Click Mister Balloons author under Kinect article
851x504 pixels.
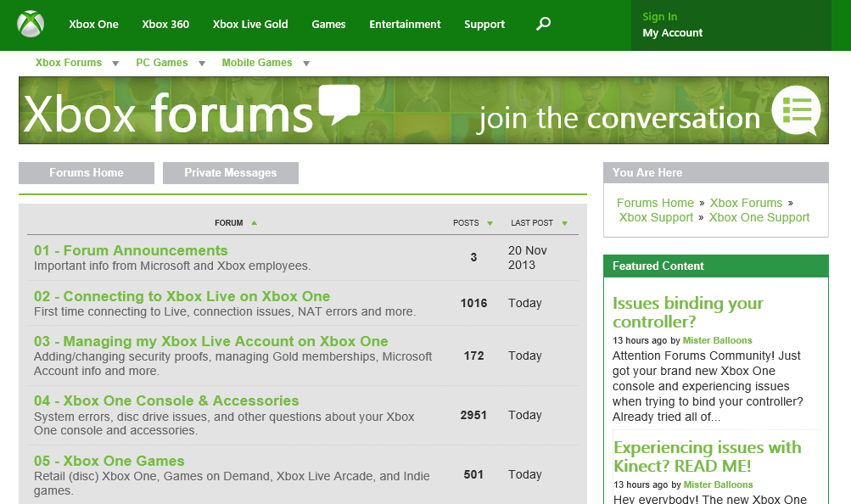point(718,485)
